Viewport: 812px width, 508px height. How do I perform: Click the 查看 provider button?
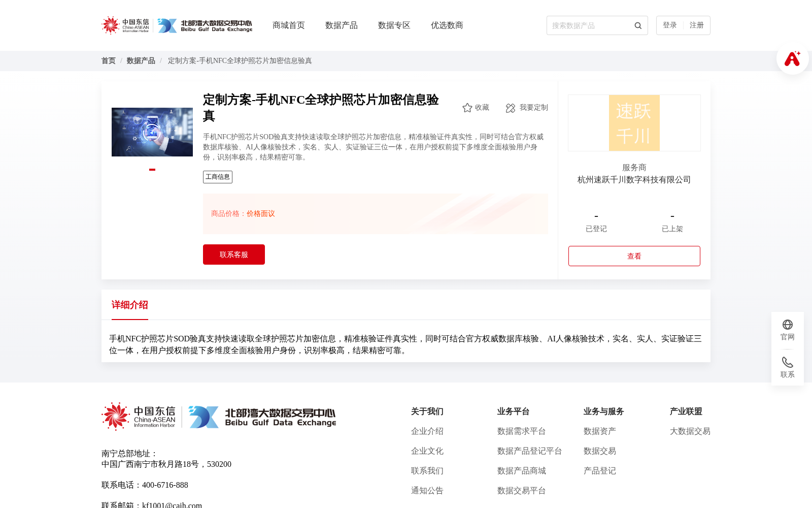click(x=634, y=256)
